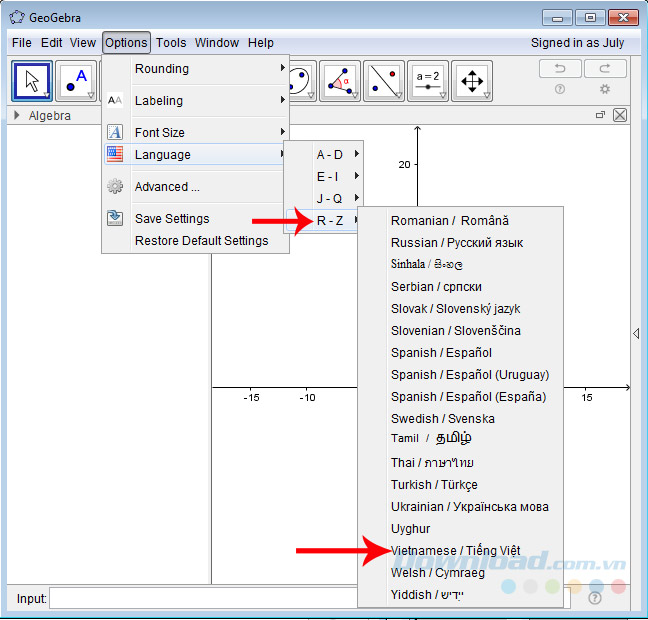Click the Signed in as July link
This screenshot has height=620, width=648.
[577, 43]
